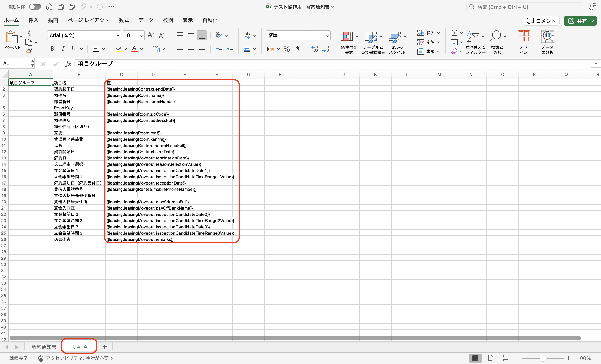
Task: Click the Save floppy disk icon
Action: (x=60, y=7)
